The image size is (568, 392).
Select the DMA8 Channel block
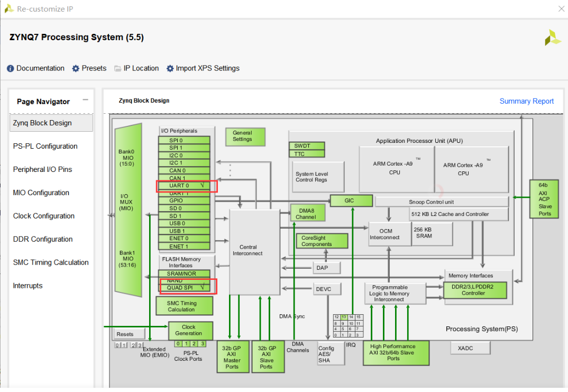307,213
